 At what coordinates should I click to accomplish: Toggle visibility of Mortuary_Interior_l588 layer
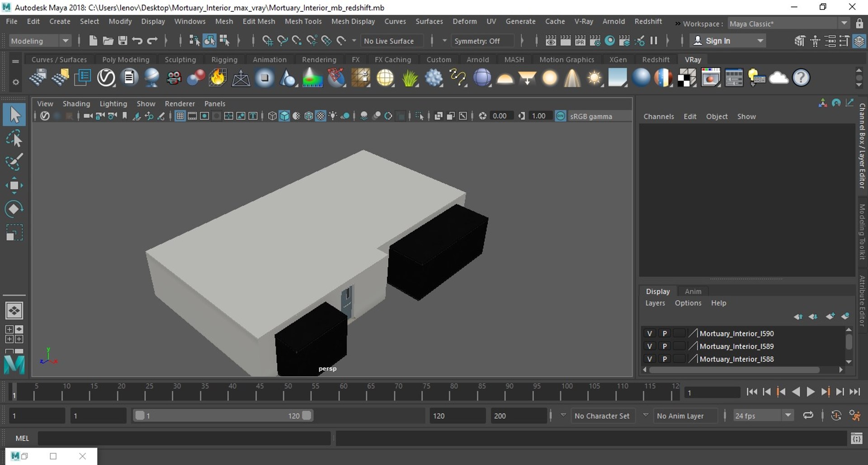coord(650,359)
